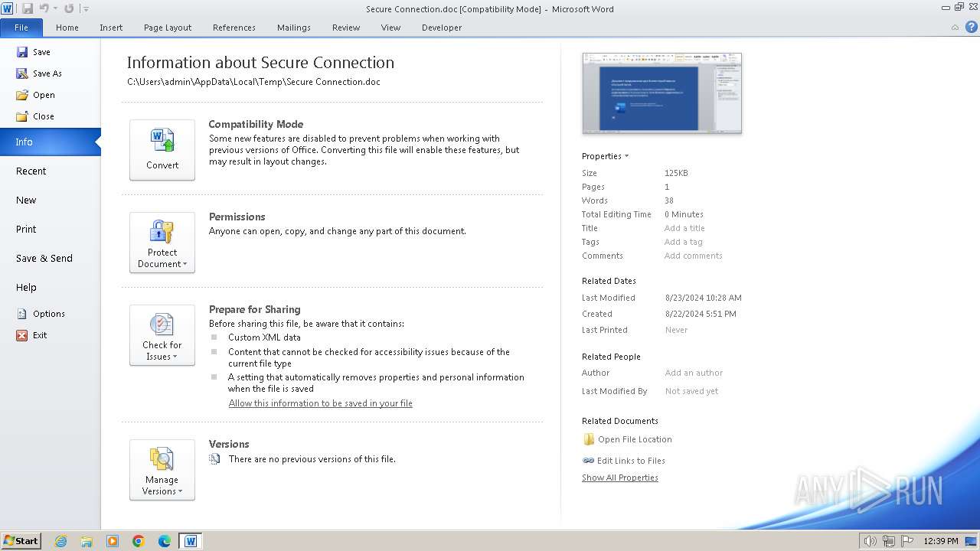The width and height of the screenshot is (980, 551).
Task: Switch to the Insert tab
Action: [x=111, y=28]
